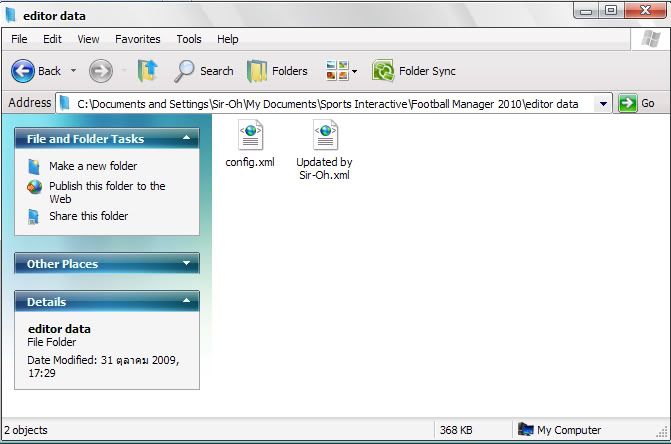Click the Search label in toolbar
671x444 pixels.
pos(217,71)
